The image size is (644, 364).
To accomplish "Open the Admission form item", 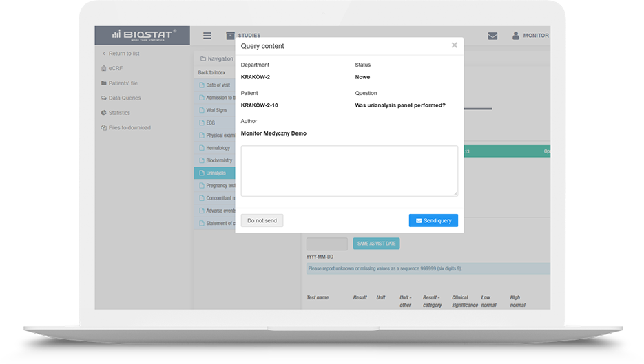I will click(214, 98).
